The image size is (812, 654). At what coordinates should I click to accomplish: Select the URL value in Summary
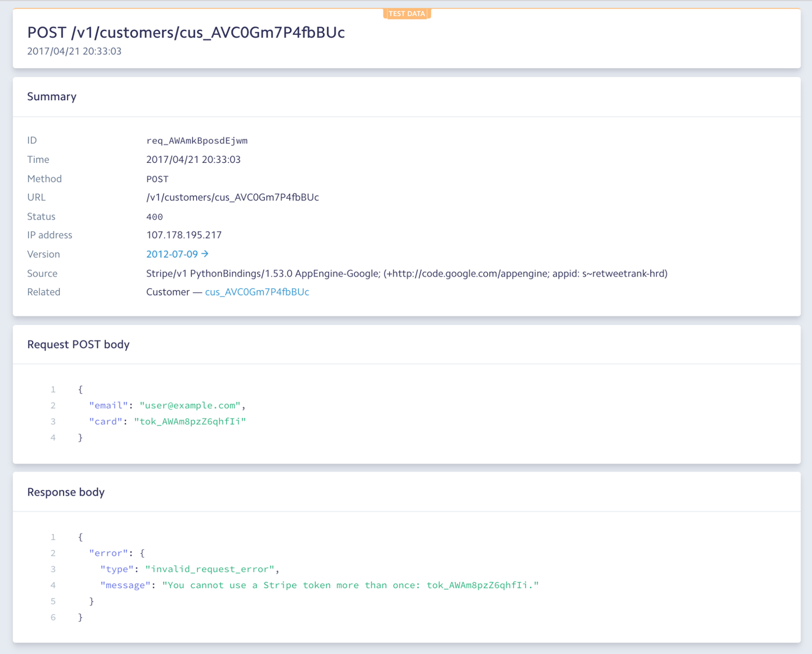click(232, 197)
